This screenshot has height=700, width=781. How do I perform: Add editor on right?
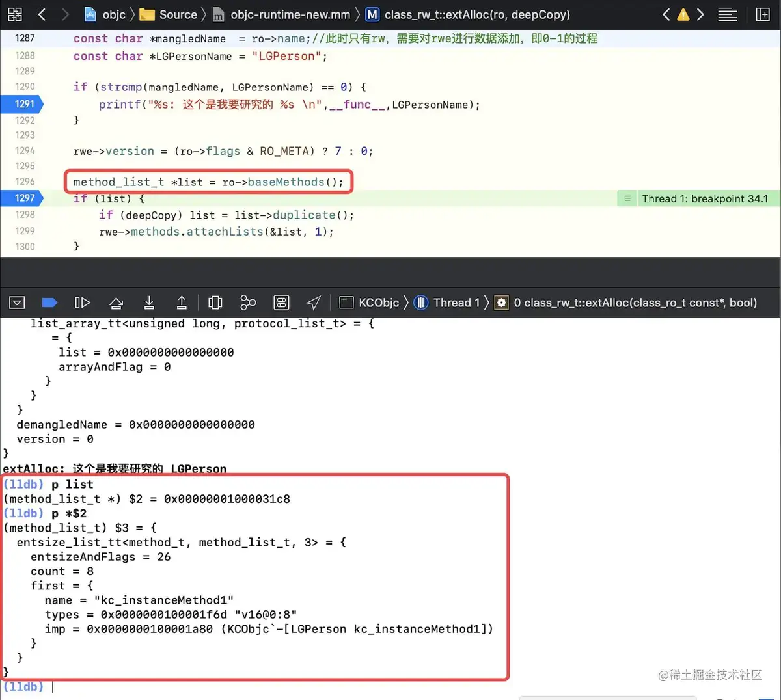(763, 14)
